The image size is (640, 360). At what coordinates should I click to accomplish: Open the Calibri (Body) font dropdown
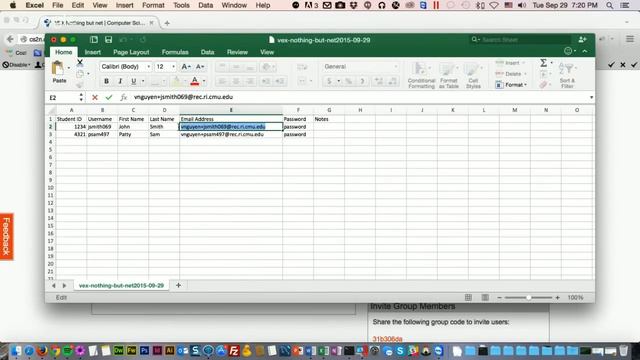(149, 67)
